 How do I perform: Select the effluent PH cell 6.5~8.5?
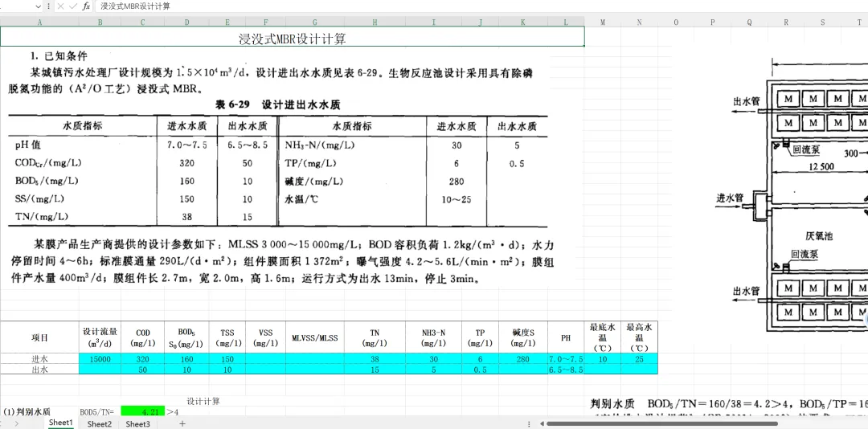566,370
